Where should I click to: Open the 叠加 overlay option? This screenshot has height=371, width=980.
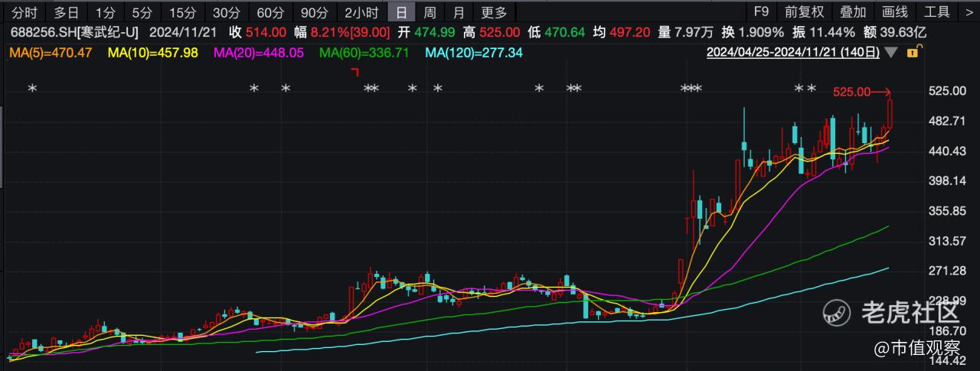853,12
